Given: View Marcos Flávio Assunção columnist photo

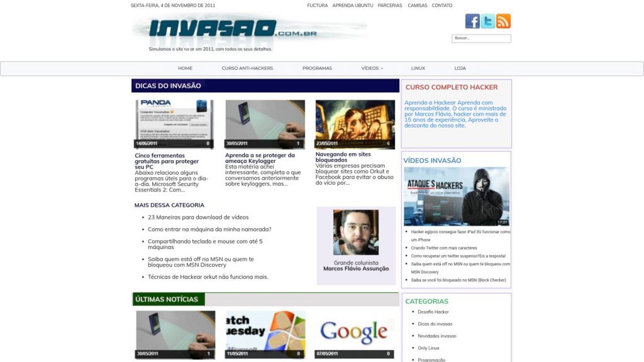Looking at the screenshot, I should click(x=356, y=233).
